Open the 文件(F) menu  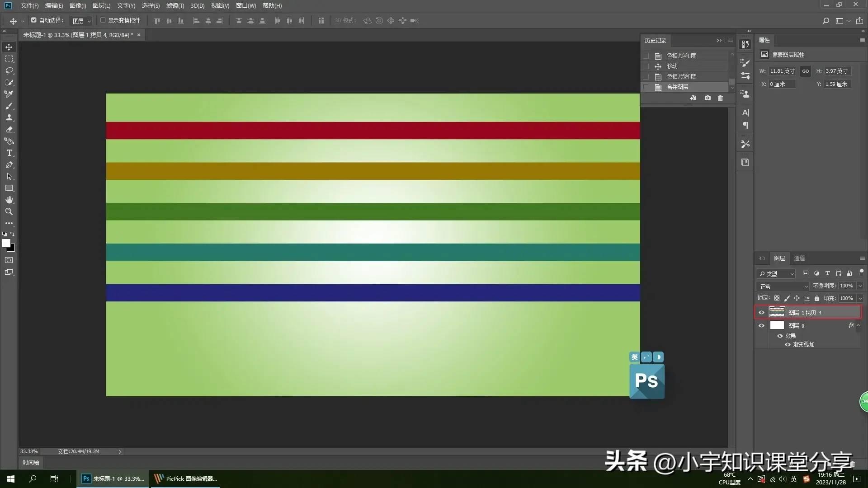coord(29,5)
